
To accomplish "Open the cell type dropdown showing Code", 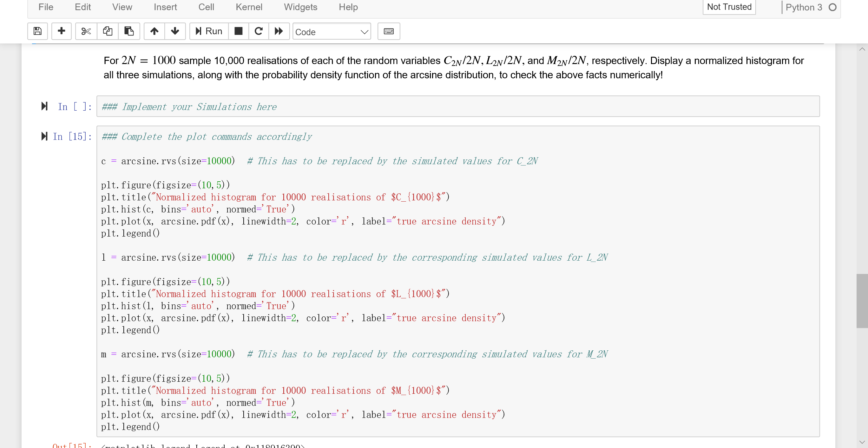I will pyautogui.click(x=332, y=32).
